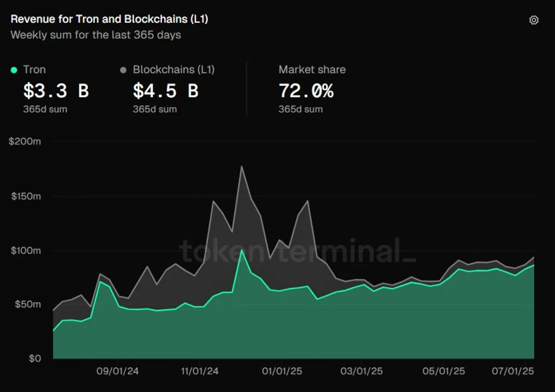This screenshot has width=555, height=392.
Task: Click the "$50m" y-axis label
Action: [x=28, y=305]
